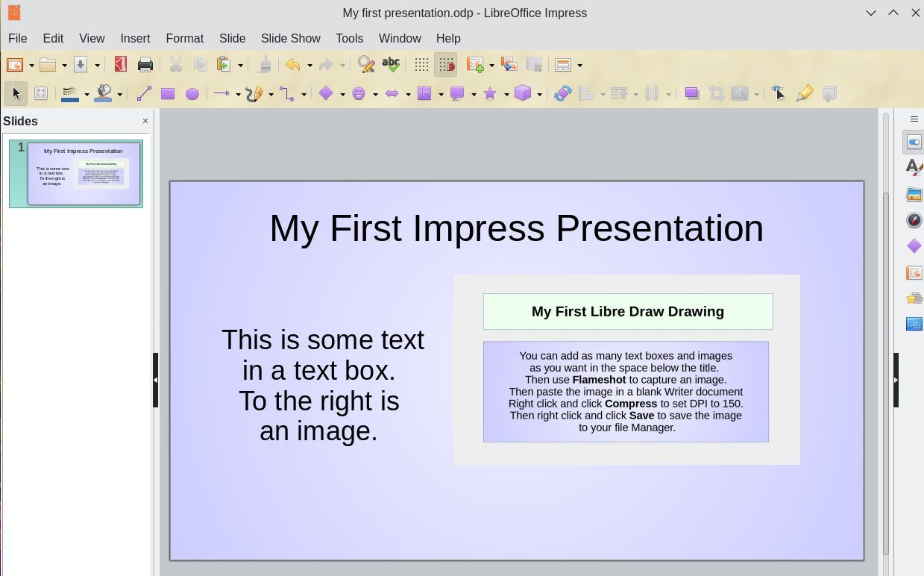Viewport: 924px width, 576px height.
Task: Toggle the sidebar Properties deck
Action: pyautogui.click(x=914, y=142)
